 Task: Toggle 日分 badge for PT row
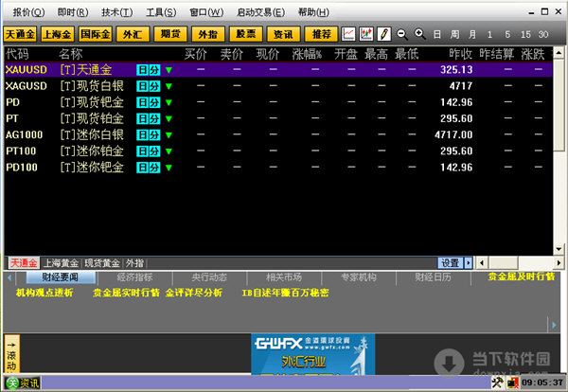tap(149, 118)
